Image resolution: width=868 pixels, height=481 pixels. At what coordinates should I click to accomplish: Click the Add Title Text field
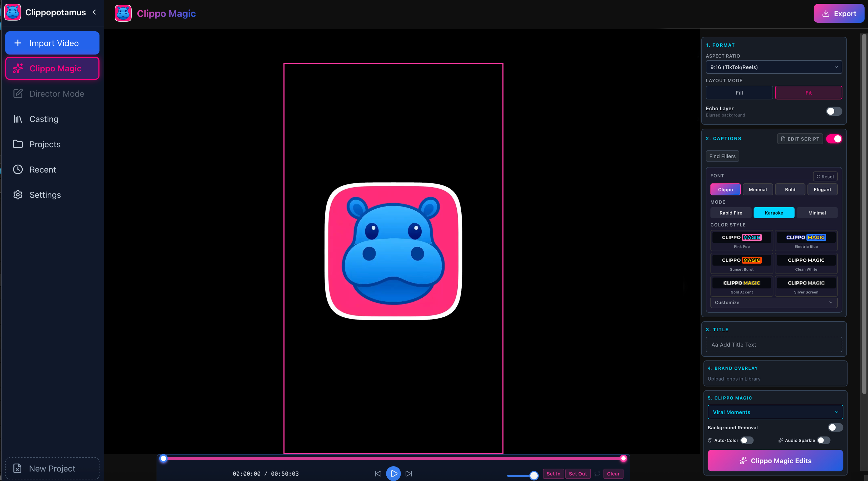click(774, 344)
